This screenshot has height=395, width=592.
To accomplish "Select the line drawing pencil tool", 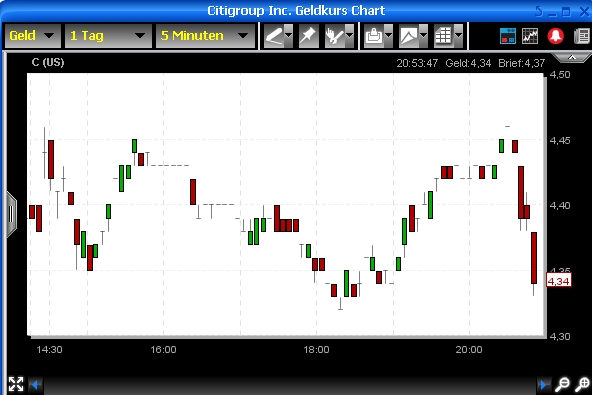I will coord(274,36).
